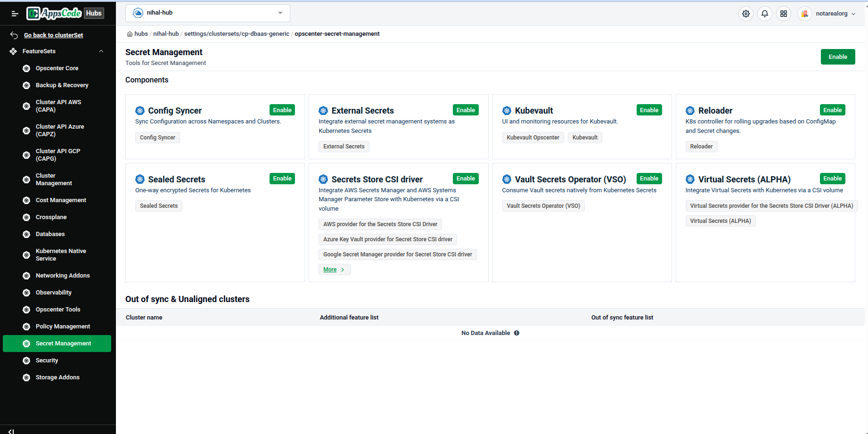The height and width of the screenshot is (434, 868).
Task: Click the No Data Available info icon
Action: [516, 333]
